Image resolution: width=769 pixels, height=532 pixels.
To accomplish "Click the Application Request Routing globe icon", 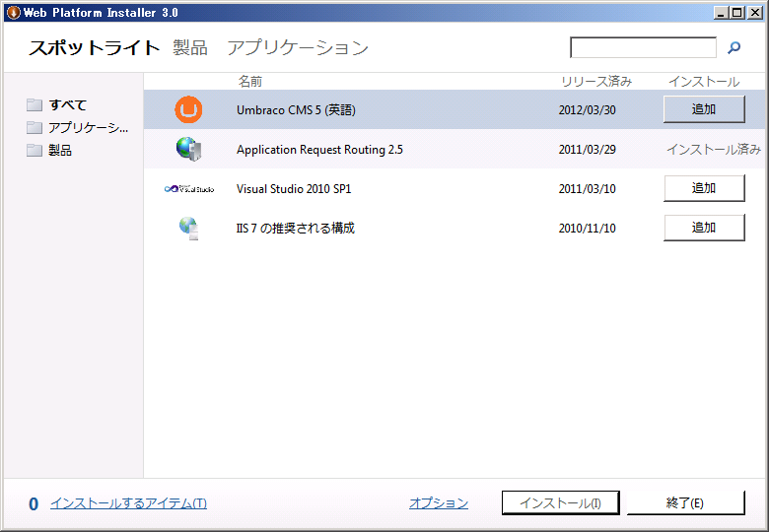I will [189, 149].
